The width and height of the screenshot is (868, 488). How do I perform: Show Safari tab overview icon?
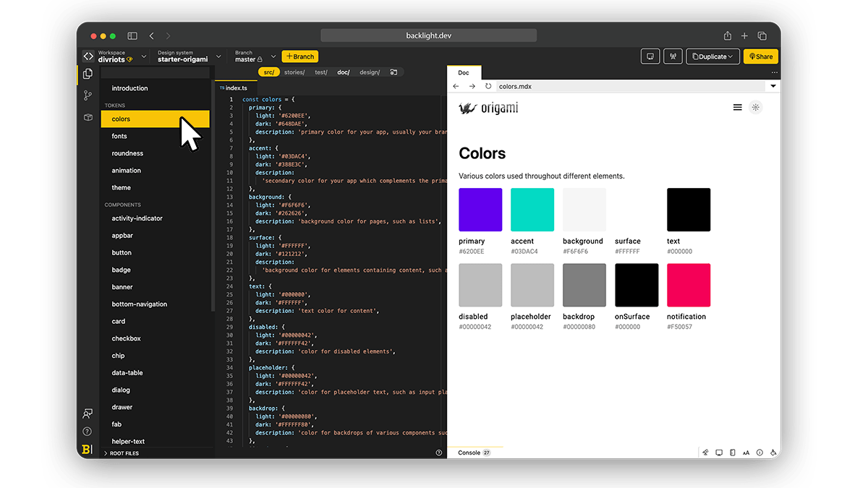pyautogui.click(x=762, y=35)
